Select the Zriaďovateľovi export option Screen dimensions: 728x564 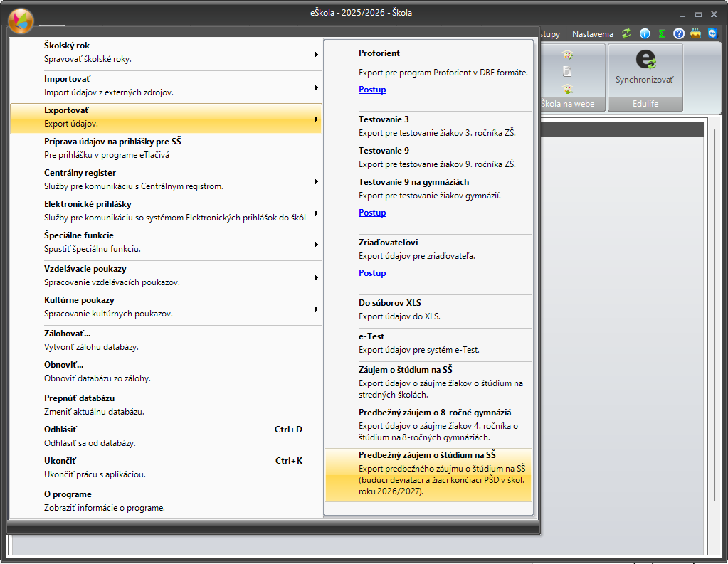(428, 249)
